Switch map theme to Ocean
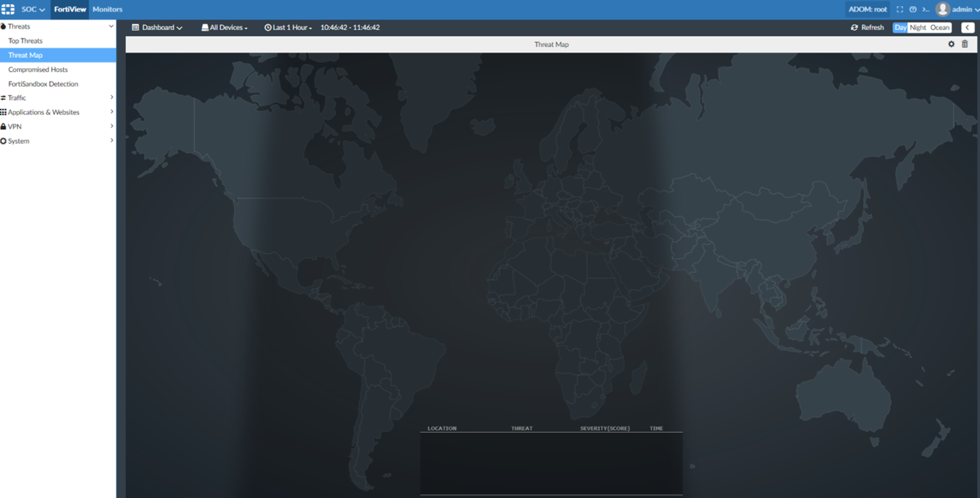Viewport: 980px width, 498px height. click(x=939, y=27)
